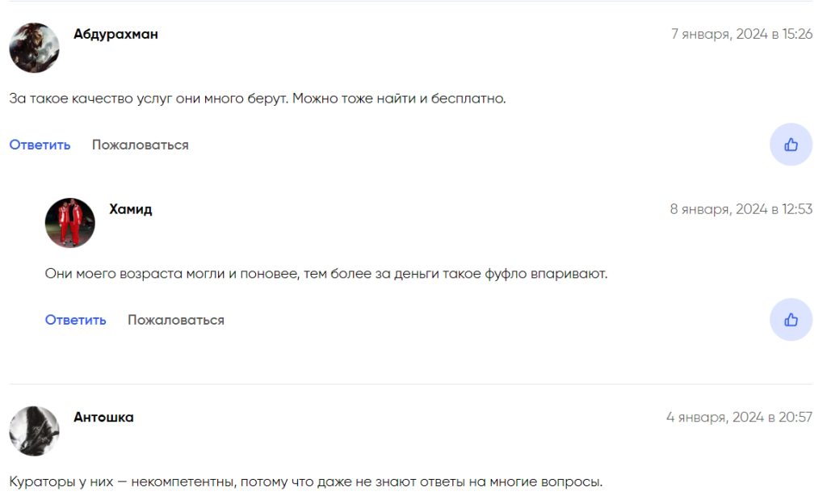Open Антошка's black-and-white avatar

coord(34,430)
